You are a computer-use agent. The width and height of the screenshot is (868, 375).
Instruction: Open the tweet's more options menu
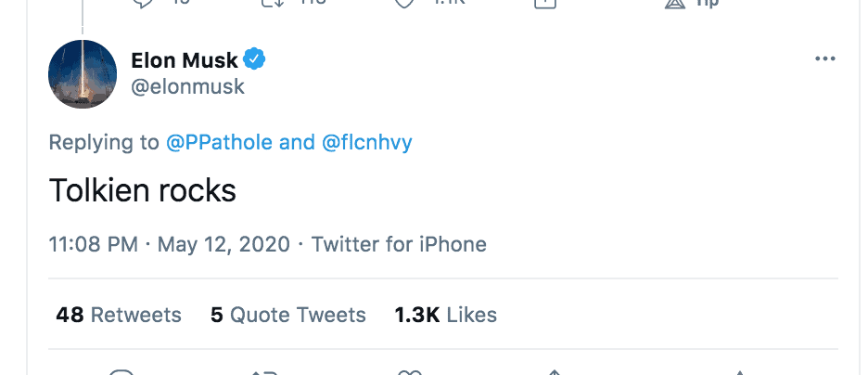tap(824, 60)
